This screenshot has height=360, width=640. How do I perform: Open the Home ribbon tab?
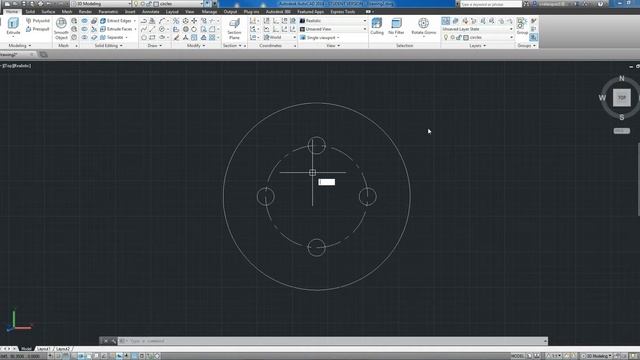tap(12, 12)
